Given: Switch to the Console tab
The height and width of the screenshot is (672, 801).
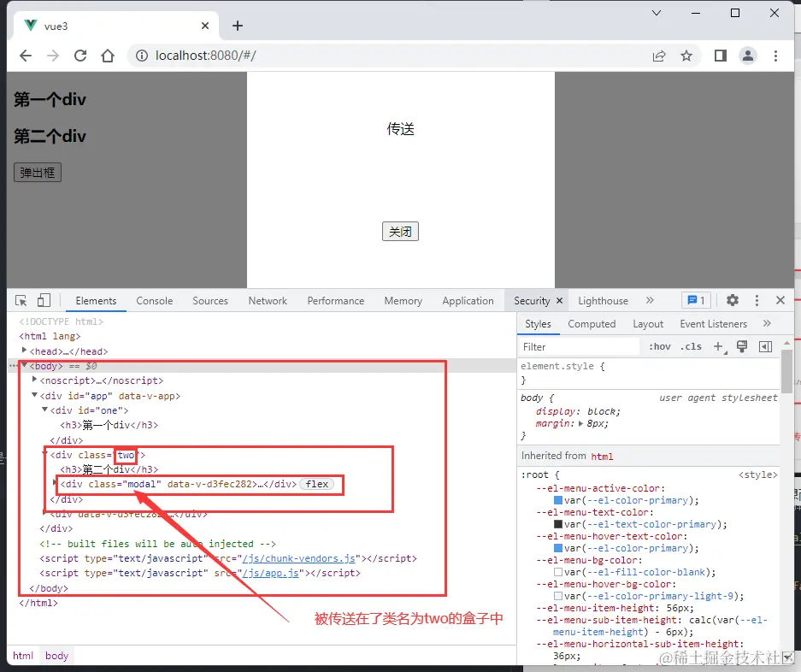Looking at the screenshot, I should [154, 300].
